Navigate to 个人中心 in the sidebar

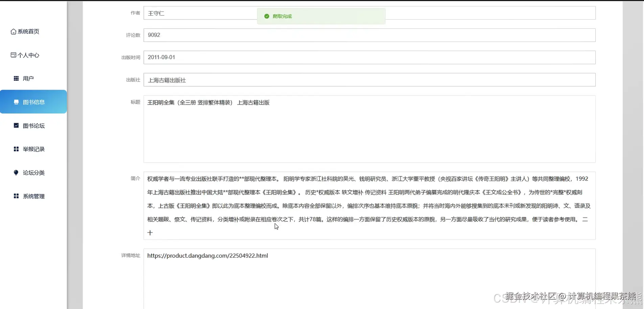[28, 55]
